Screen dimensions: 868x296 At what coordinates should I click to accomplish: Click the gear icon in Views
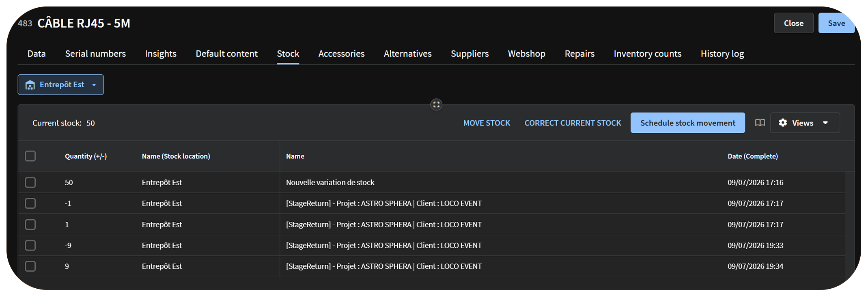[783, 123]
